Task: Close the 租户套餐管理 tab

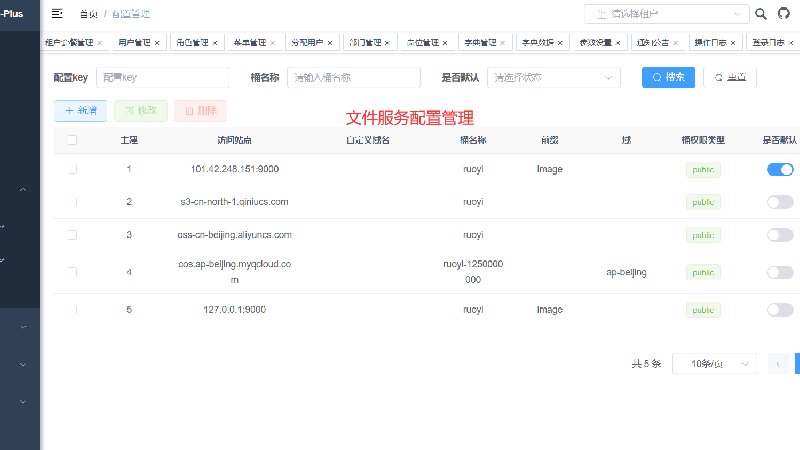Action: [x=99, y=43]
